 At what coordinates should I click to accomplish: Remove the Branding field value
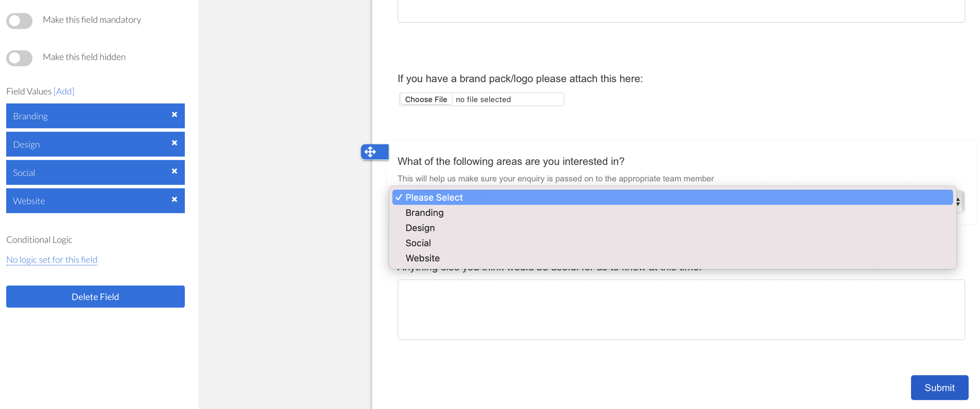(174, 115)
